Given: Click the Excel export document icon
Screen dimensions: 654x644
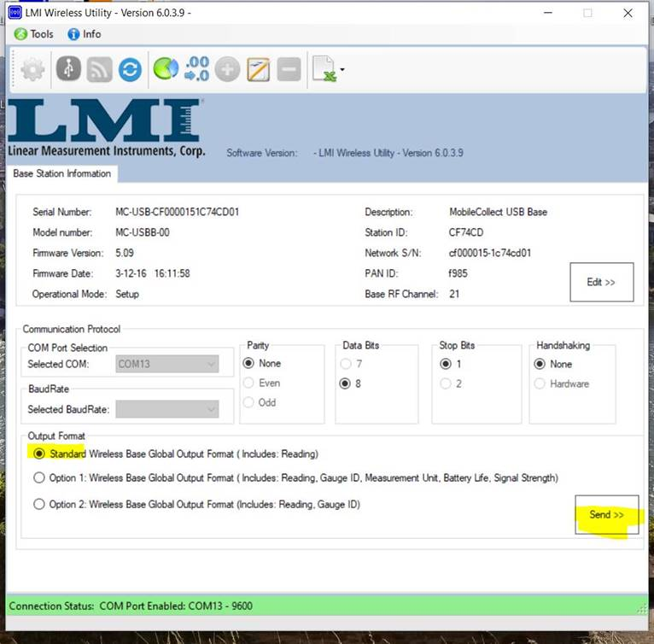Looking at the screenshot, I should tap(324, 68).
